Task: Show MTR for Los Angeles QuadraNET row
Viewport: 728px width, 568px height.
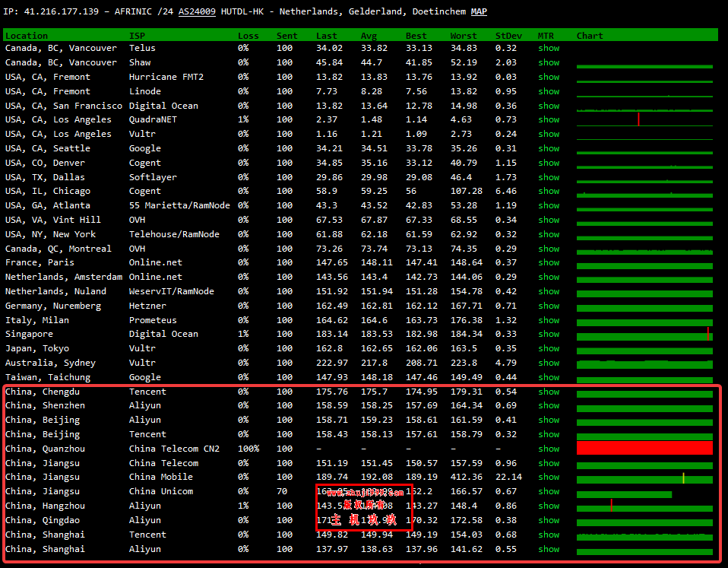Action: (x=549, y=119)
